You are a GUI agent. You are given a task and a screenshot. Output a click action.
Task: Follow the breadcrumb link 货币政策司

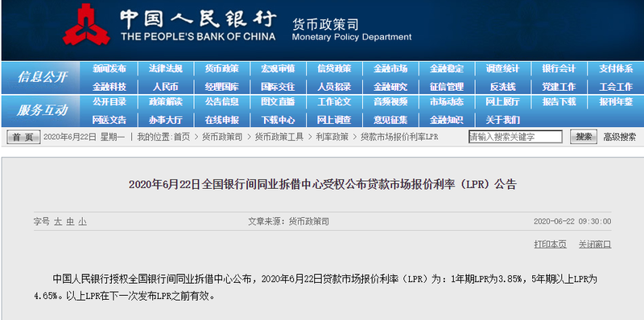pos(222,137)
